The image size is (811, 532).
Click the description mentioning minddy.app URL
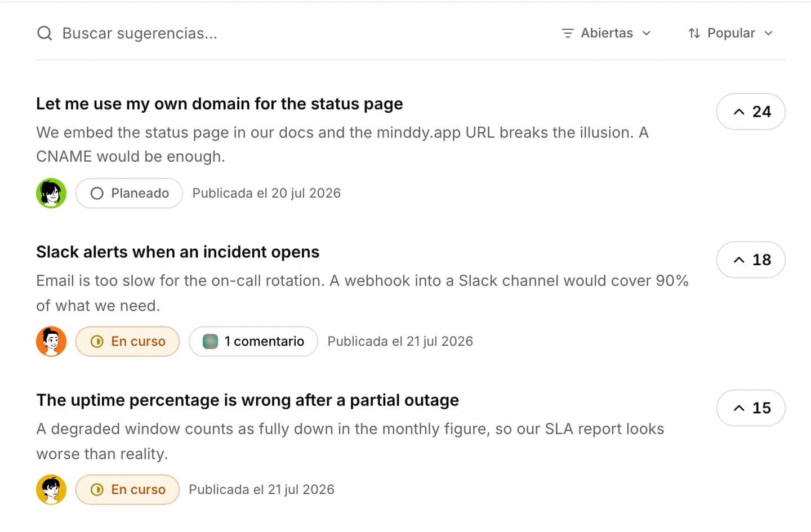[342, 144]
